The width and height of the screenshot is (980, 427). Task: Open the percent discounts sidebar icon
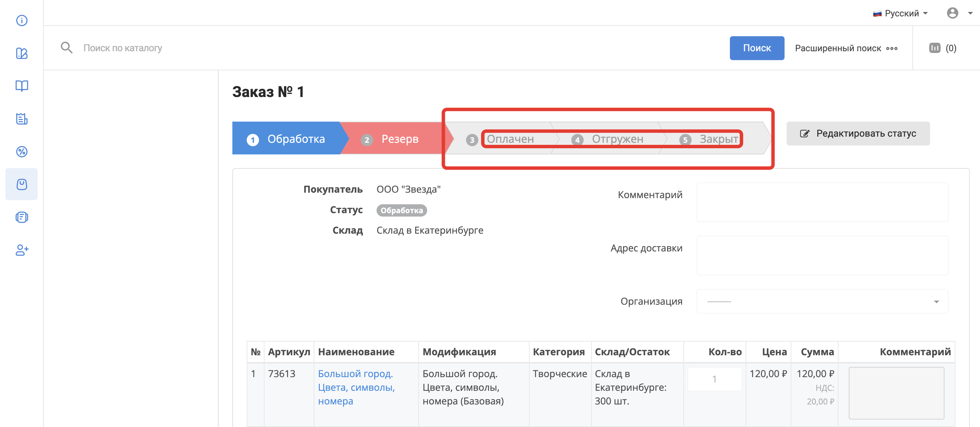22,152
